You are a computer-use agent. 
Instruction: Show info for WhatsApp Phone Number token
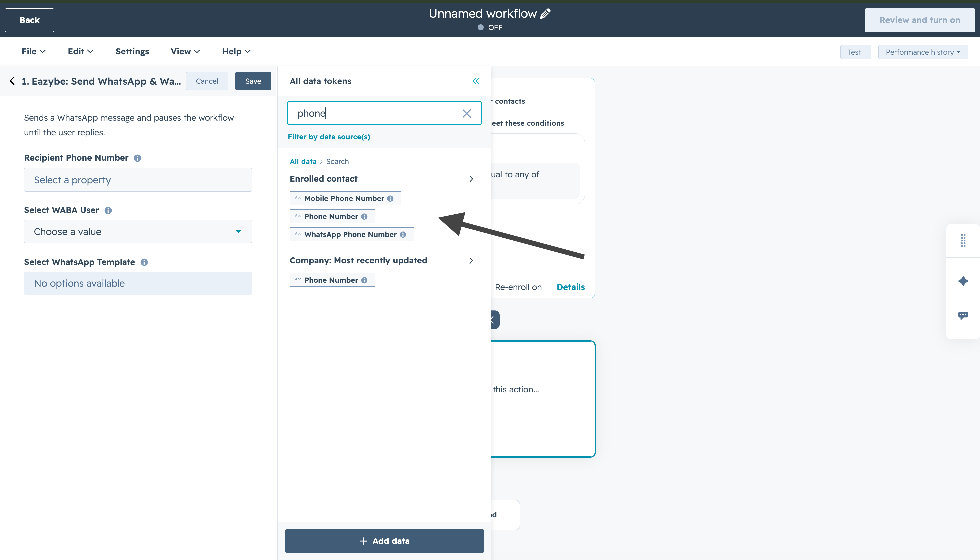(403, 235)
